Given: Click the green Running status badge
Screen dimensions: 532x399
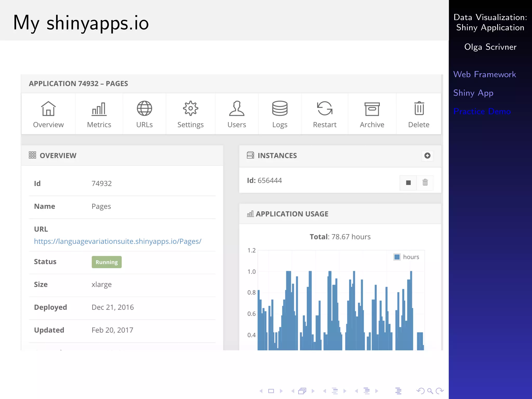Looking at the screenshot, I should pos(107,262).
